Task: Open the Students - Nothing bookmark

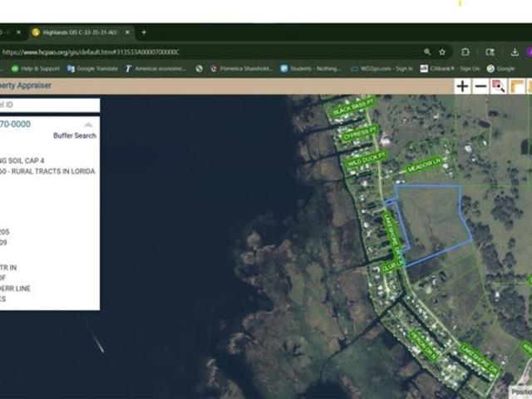Action: point(311,68)
